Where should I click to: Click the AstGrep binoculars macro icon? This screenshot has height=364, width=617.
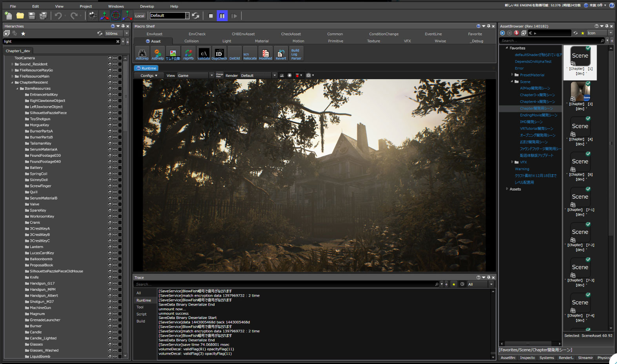[142, 54]
